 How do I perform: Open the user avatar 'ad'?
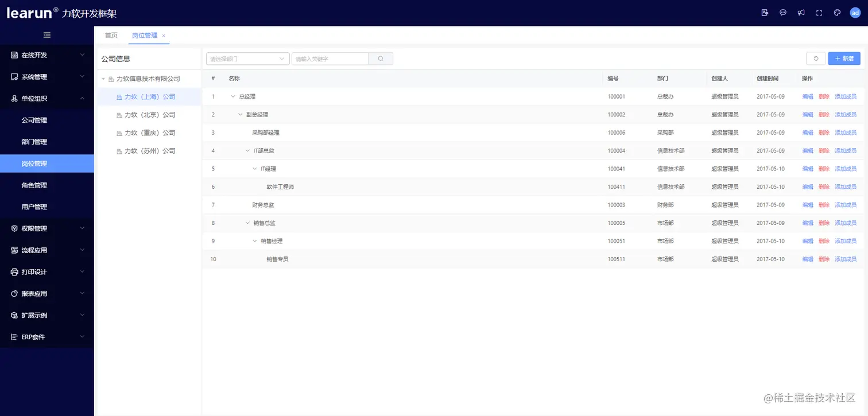(855, 13)
